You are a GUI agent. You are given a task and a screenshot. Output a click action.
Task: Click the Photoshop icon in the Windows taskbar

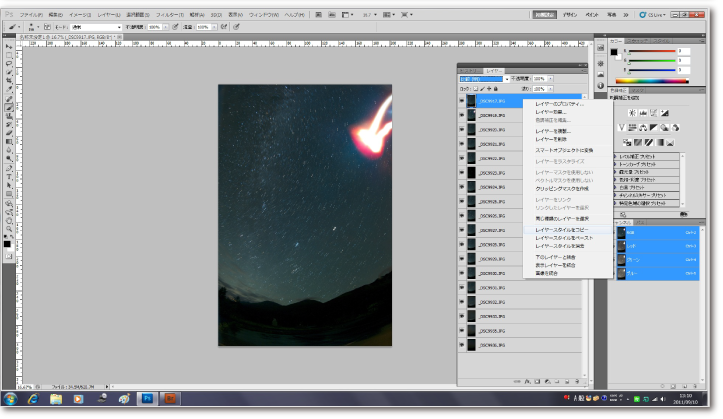click(149, 398)
